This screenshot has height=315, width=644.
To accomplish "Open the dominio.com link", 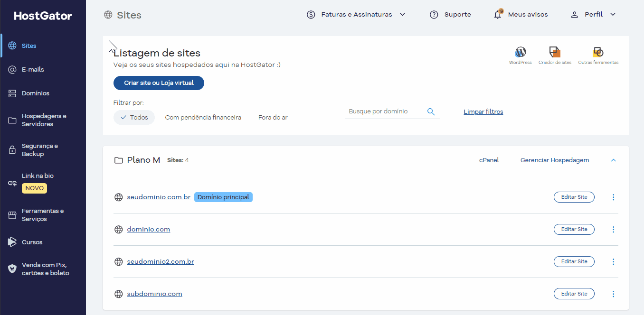I will point(149,229).
